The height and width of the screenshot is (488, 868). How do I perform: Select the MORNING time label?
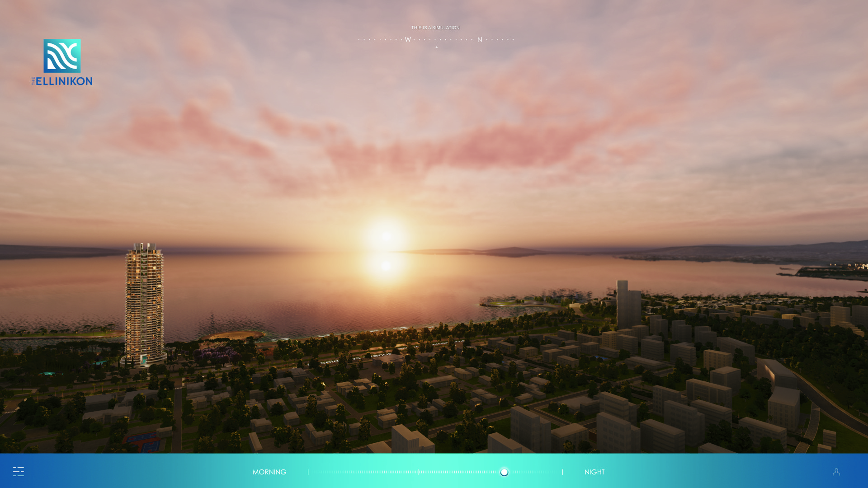tap(269, 472)
